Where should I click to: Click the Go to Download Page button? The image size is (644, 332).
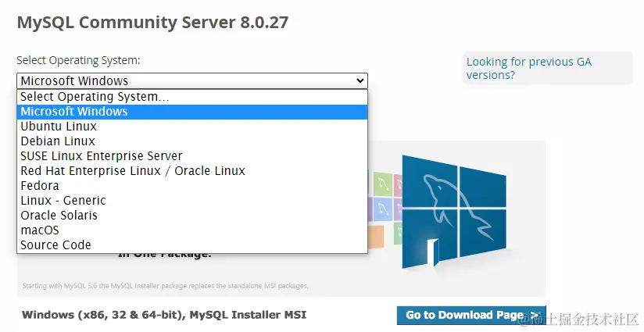[x=471, y=315]
